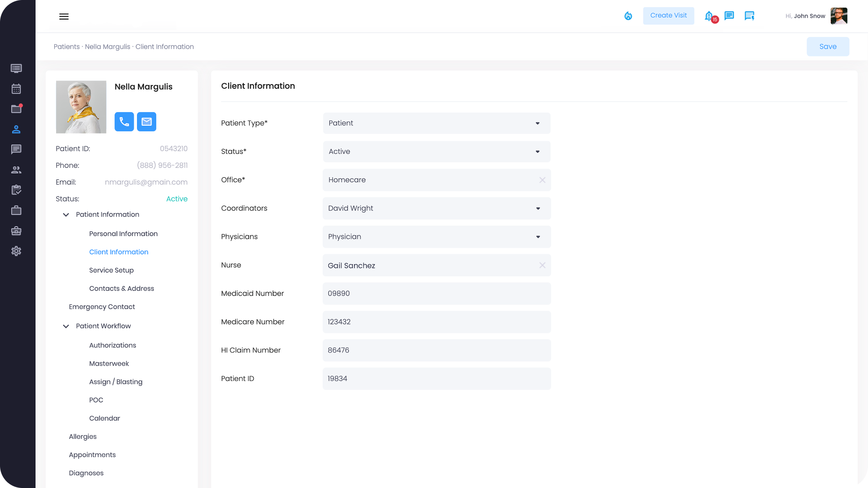Image resolution: width=868 pixels, height=488 pixels.
Task: Open the settings gear in the sidebar
Action: [16, 251]
